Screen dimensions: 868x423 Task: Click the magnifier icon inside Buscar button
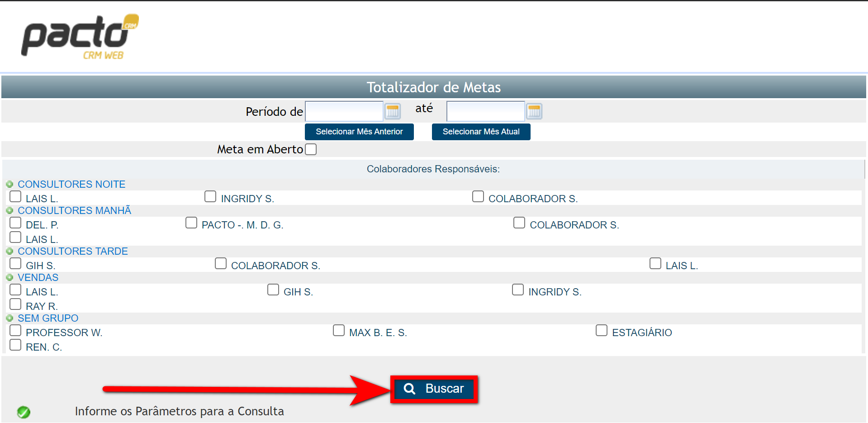pyautogui.click(x=410, y=389)
